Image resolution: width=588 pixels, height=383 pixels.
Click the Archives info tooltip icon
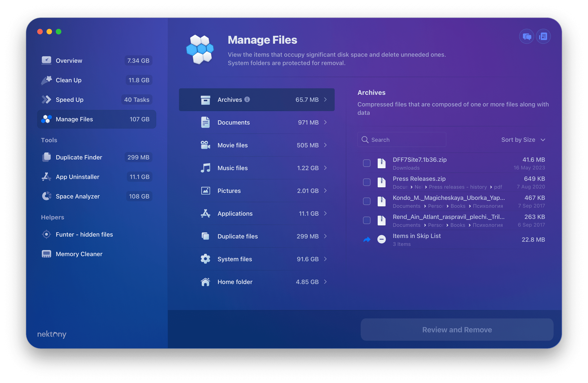(246, 99)
